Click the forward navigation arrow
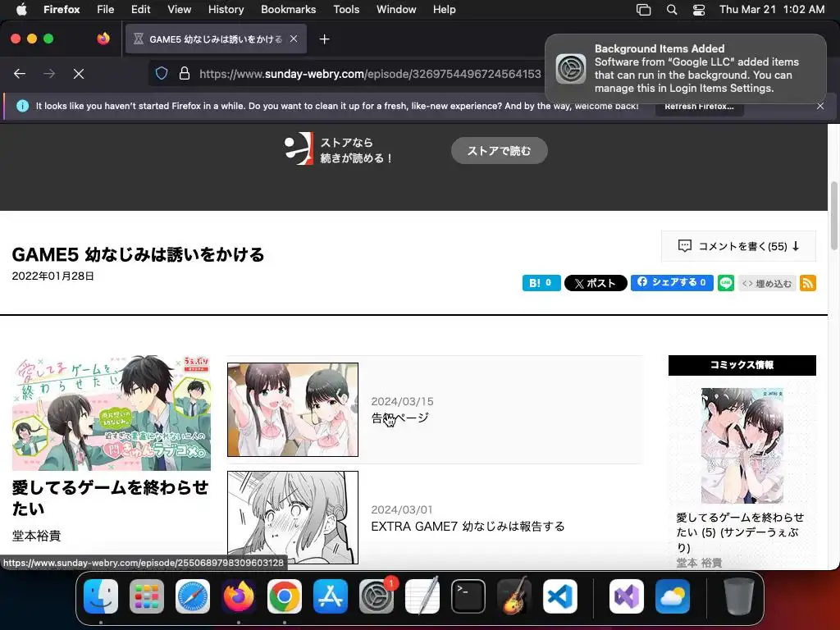This screenshot has height=630, width=840. 49,73
